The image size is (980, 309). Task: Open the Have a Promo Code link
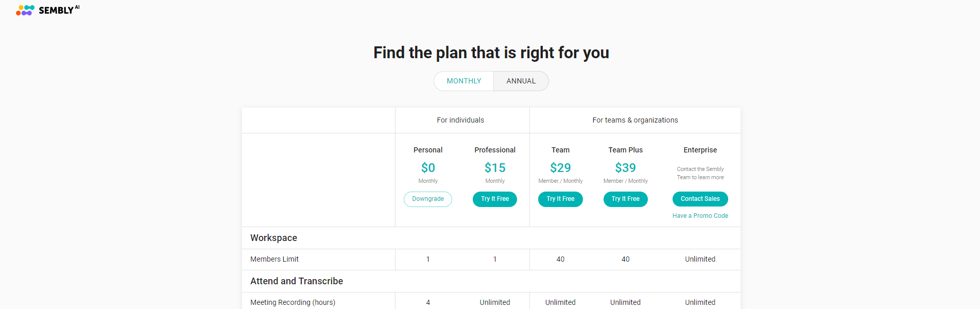[x=700, y=216]
